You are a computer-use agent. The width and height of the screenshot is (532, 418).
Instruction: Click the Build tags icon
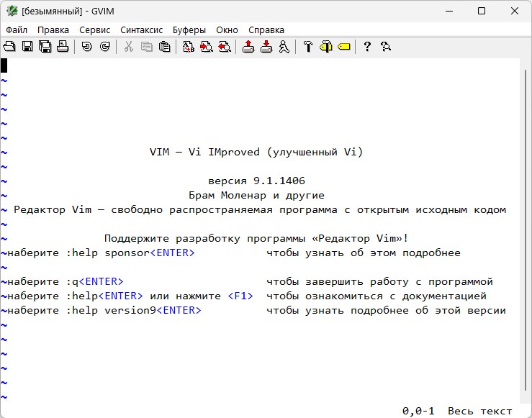pos(326,47)
